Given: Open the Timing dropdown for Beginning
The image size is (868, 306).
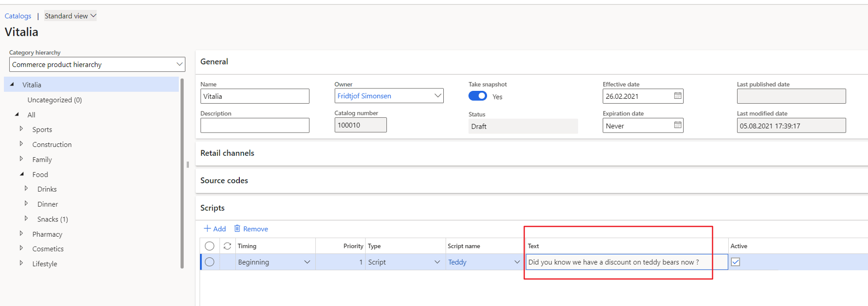Looking at the screenshot, I should (307, 262).
